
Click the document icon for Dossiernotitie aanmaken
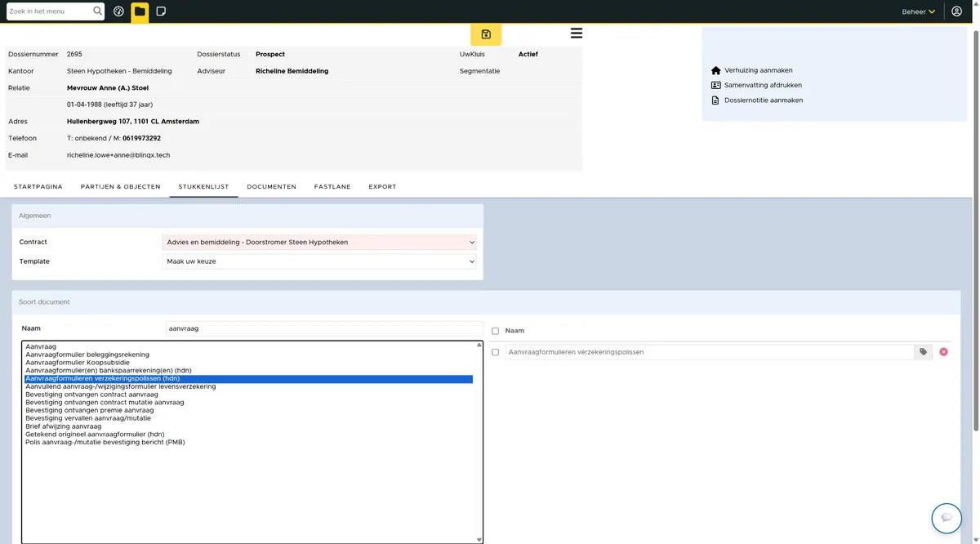click(716, 100)
